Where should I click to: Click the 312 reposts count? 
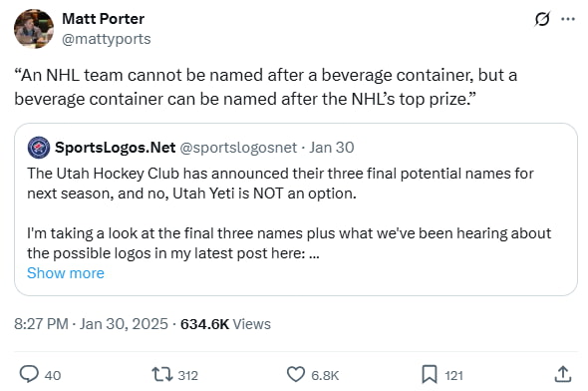(188, 375)
